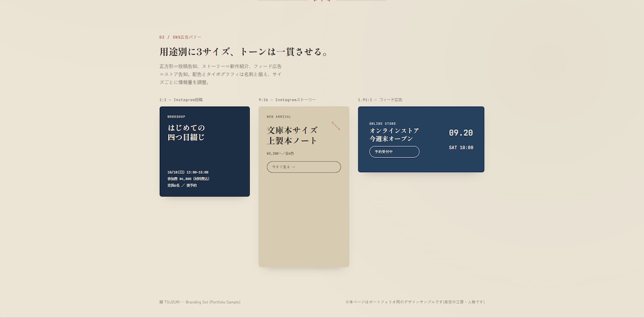644x318 pixels.
Task: Click the paragraph starting 正方形=投稿告知
Action: [x=221, y=74]
